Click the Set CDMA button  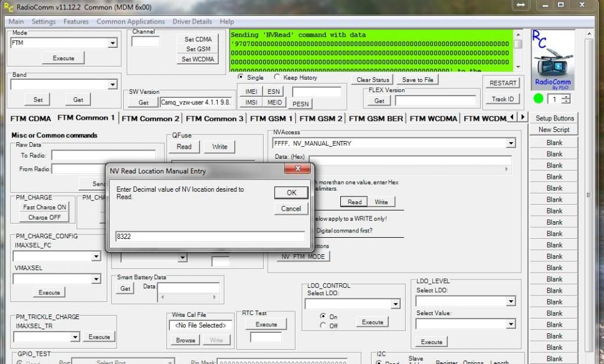coord(198,40)
